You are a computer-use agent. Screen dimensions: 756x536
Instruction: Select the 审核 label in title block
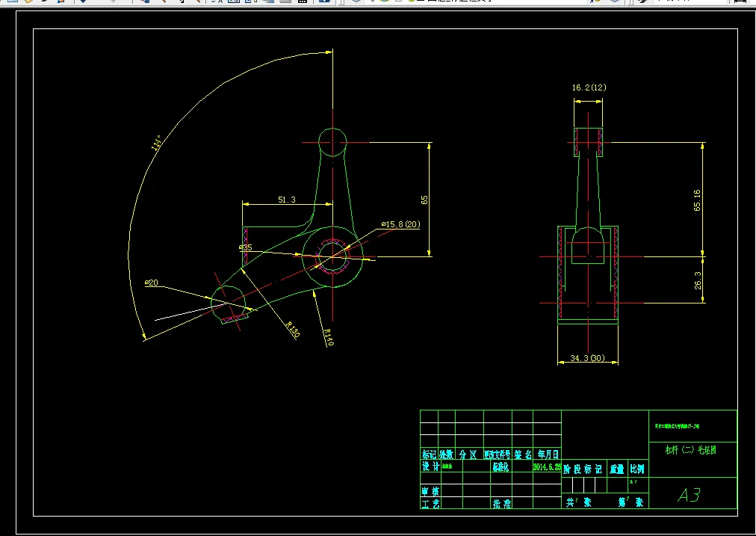[430, 492]
